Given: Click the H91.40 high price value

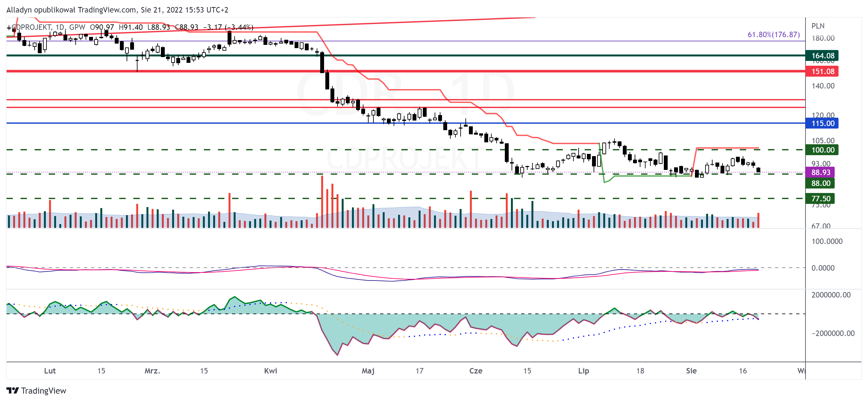Looking at the screenshot, I should coord(131,27).
